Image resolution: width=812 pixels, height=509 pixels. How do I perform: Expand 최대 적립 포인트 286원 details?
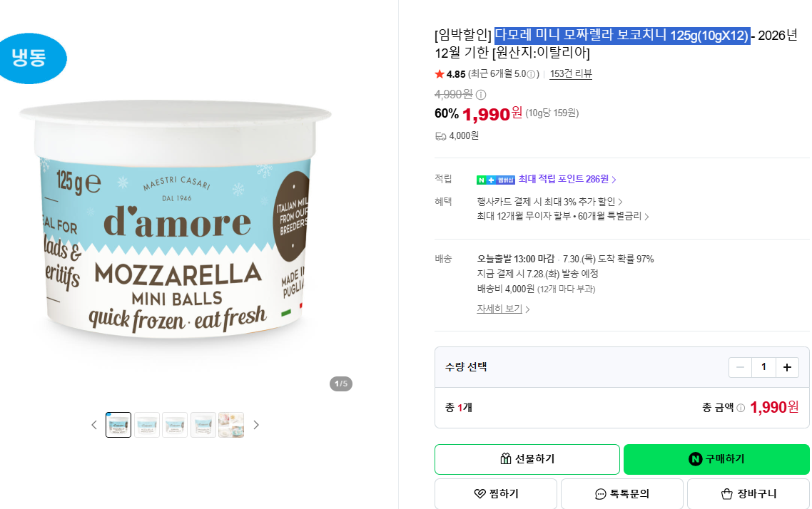point(567,179)
